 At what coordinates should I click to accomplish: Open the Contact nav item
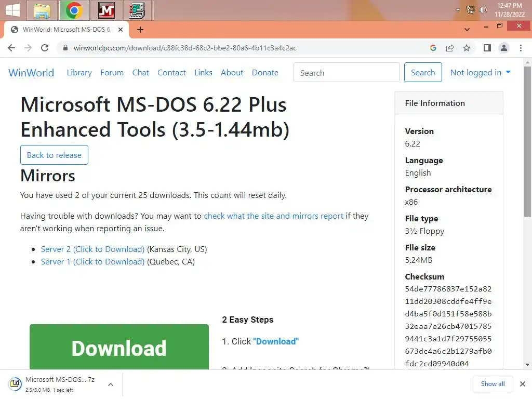click(171, 73)
